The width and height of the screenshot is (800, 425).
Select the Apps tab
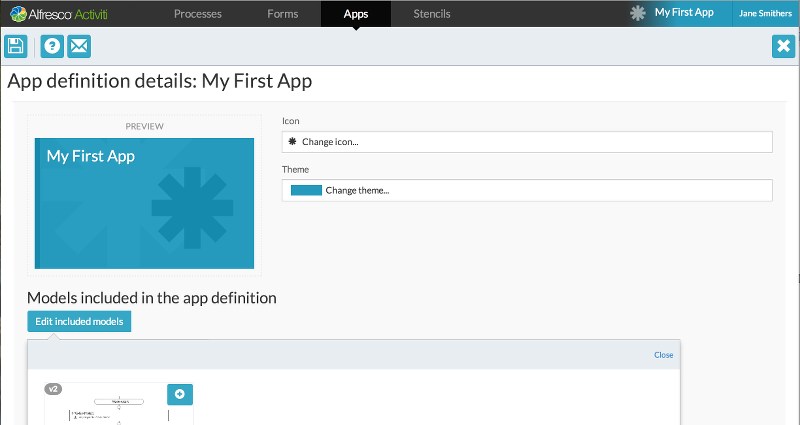coord(355,14)
